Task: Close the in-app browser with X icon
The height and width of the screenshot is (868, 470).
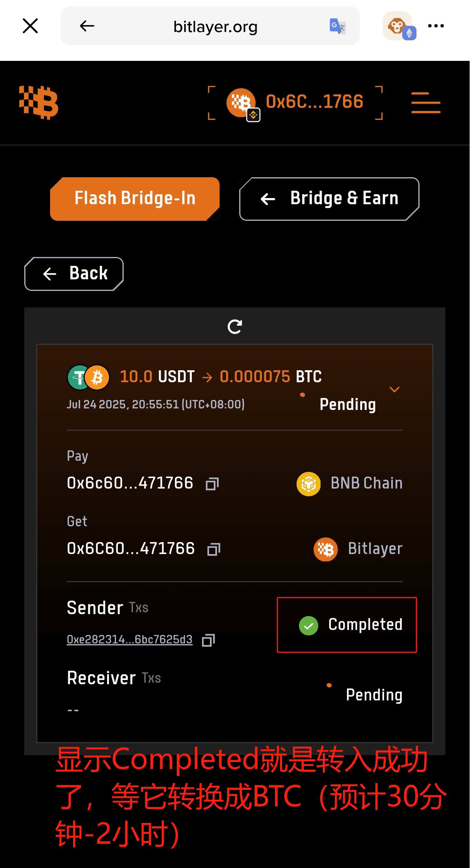Action: click(x=30, y=26)
